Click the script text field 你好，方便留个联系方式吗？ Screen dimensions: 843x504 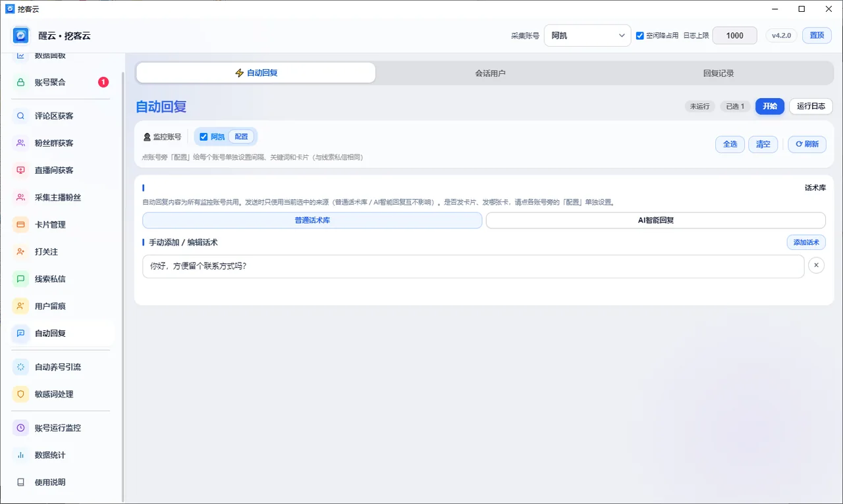(473, 266)
